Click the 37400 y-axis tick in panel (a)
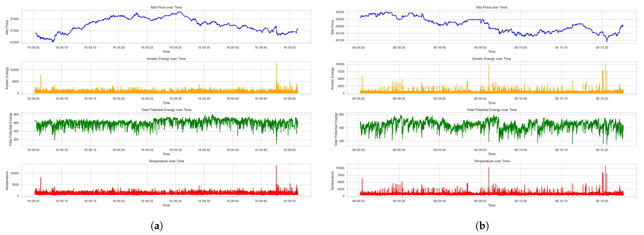The width and height of the screenshot is (644, 235). [x=14, y=19]
